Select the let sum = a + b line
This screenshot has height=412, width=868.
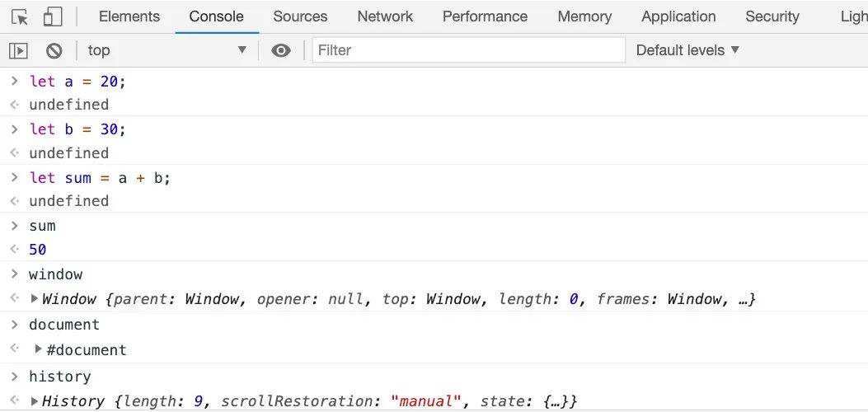pyautogui.click(x=100, y=178)
